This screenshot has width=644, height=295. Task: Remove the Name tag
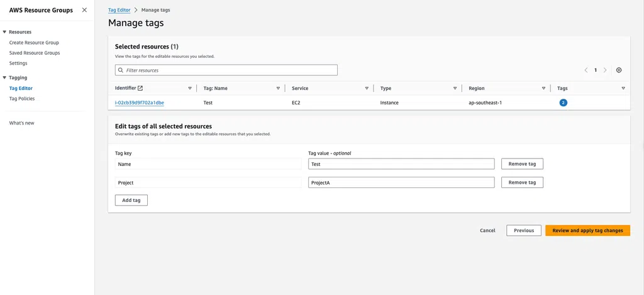click(522, 164)
